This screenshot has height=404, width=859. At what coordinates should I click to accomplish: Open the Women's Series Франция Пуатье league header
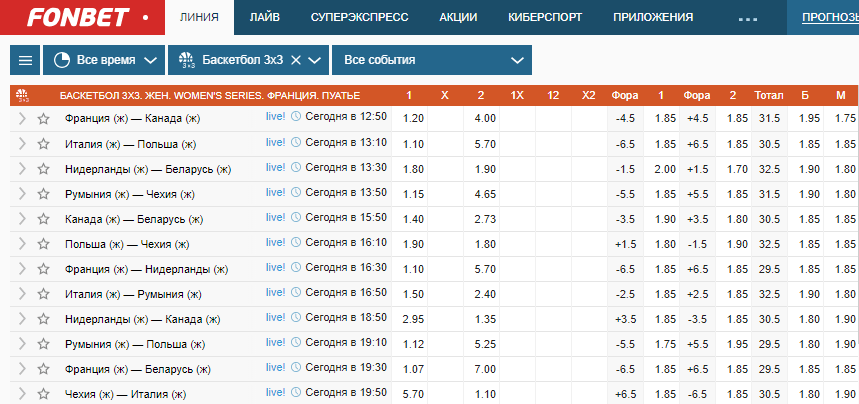210,95
